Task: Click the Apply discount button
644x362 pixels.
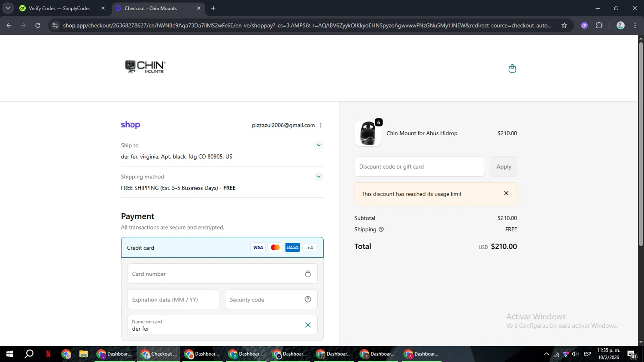Action: pyautogui.click(x=504, y=166)
